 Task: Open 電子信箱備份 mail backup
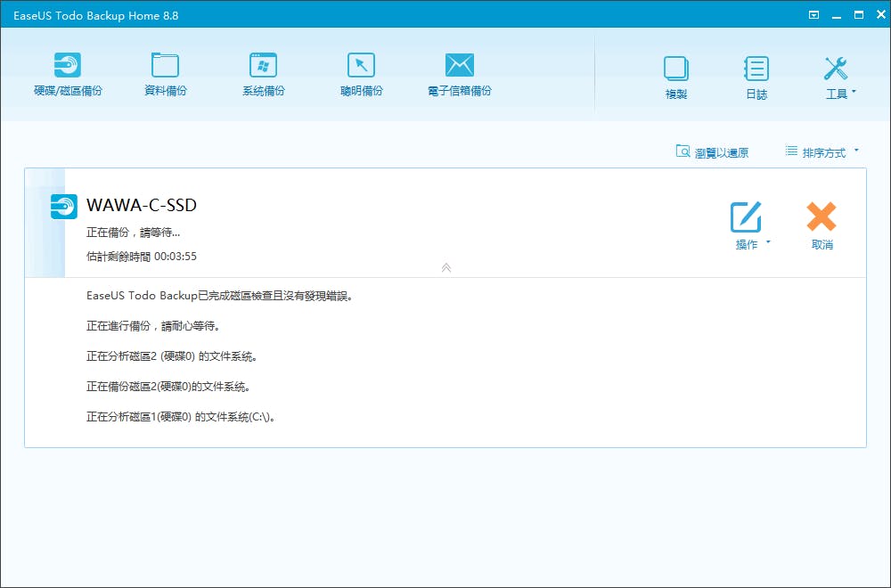[459, 75]
